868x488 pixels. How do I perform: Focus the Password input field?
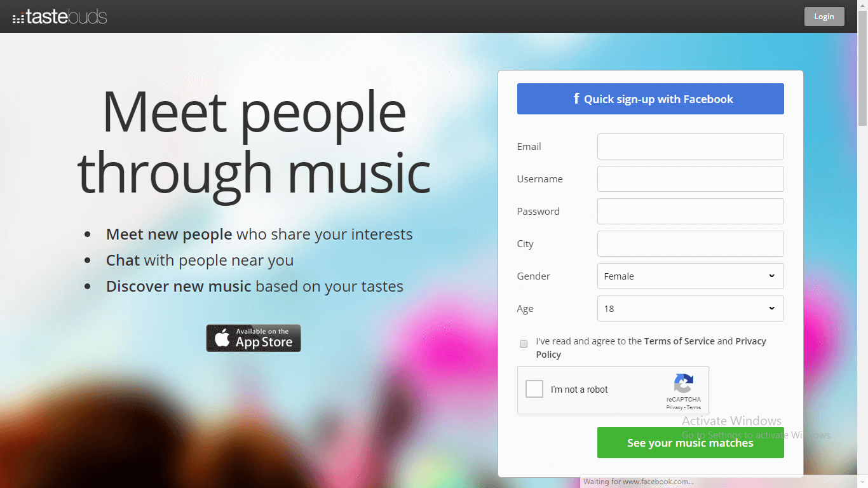tap(691, 212)
